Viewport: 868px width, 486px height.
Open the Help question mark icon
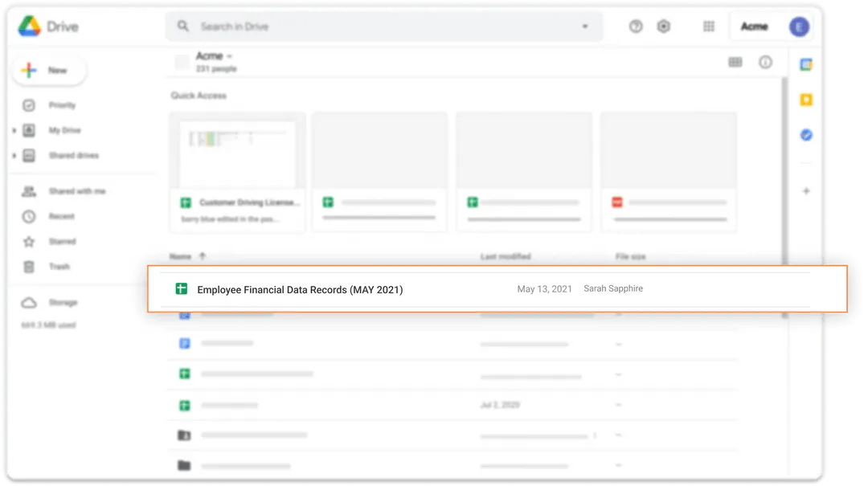click(636, 26)
